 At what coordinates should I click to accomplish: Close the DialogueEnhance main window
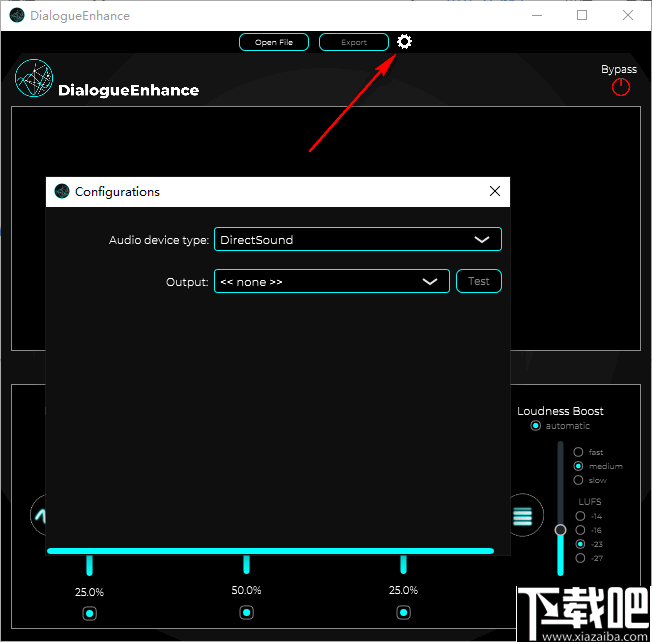coord(627,15)
